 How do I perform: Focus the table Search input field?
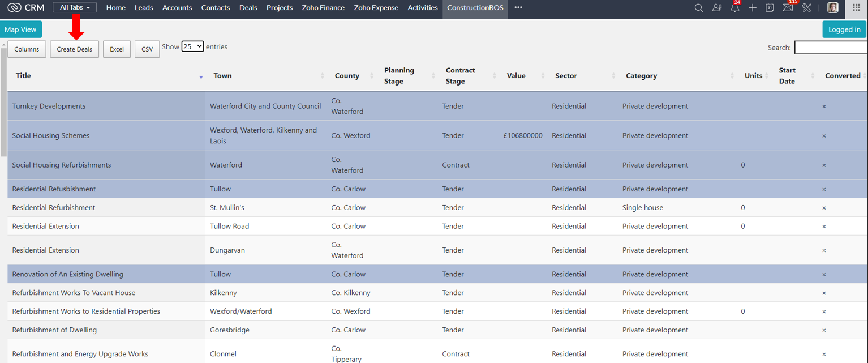(x=831, y=48)
